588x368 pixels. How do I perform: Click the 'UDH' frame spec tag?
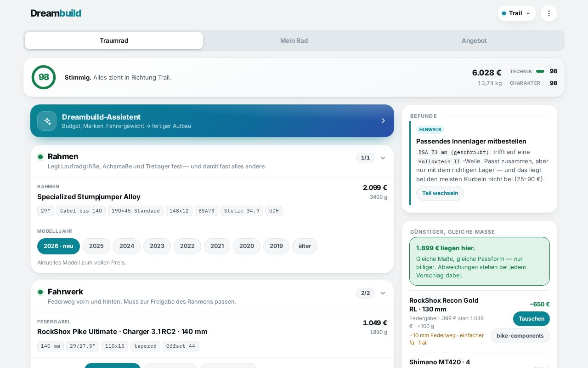274,211
